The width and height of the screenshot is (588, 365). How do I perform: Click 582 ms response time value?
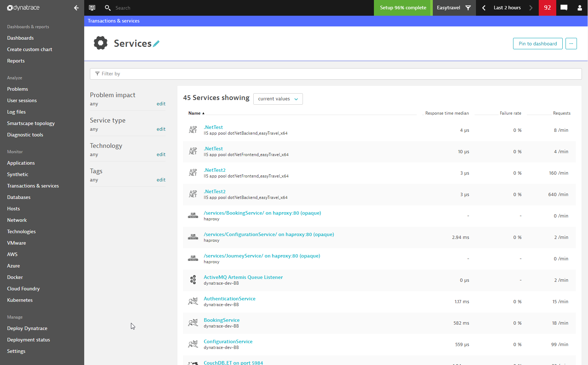tap(461, 323)
